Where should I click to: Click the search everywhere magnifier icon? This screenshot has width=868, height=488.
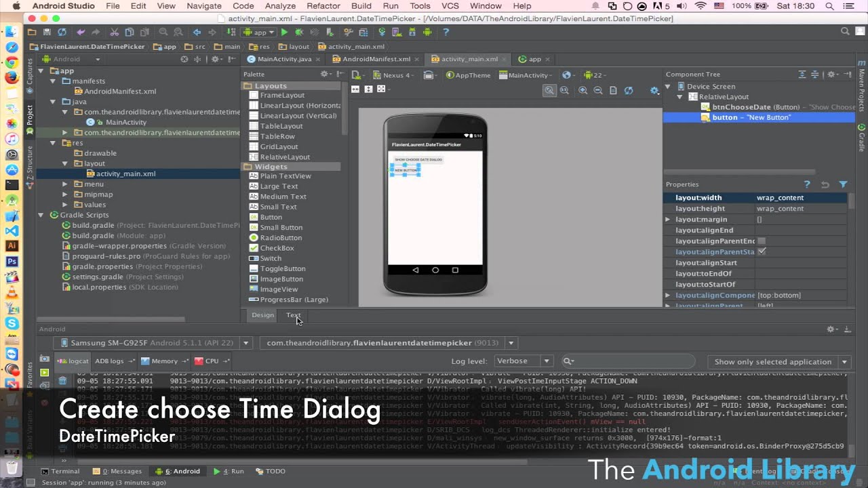coord(845,31)
